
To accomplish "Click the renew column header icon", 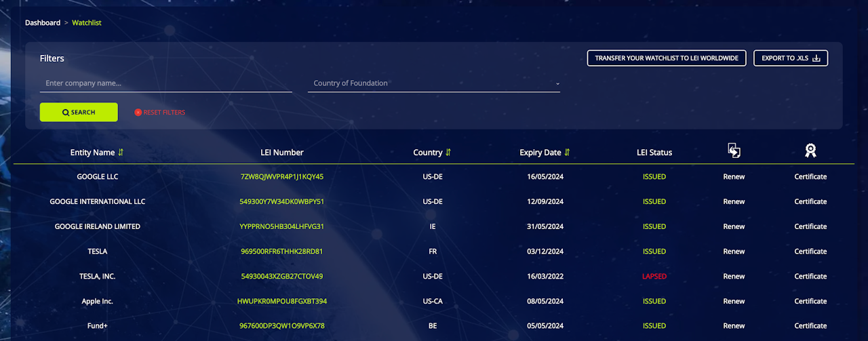I will pos(734,151).
